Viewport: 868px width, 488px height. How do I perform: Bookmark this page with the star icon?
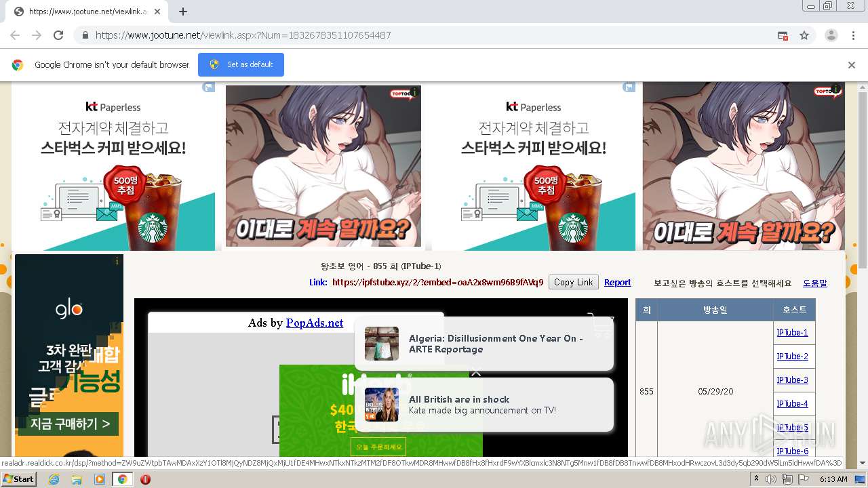pos(804,35)
